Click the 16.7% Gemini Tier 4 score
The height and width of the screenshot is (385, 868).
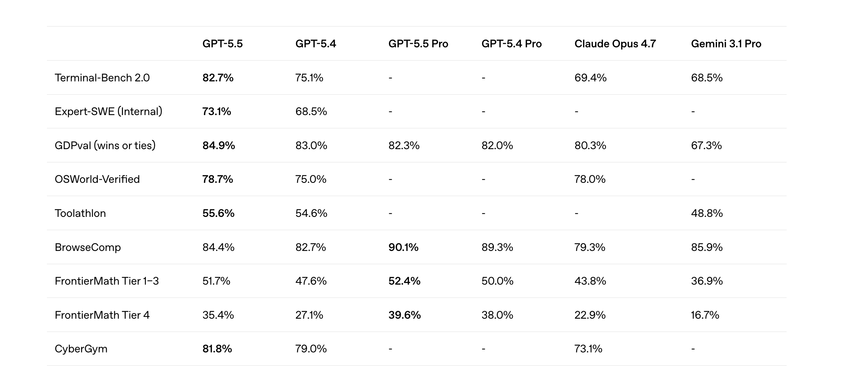click(x=705, y=315)
